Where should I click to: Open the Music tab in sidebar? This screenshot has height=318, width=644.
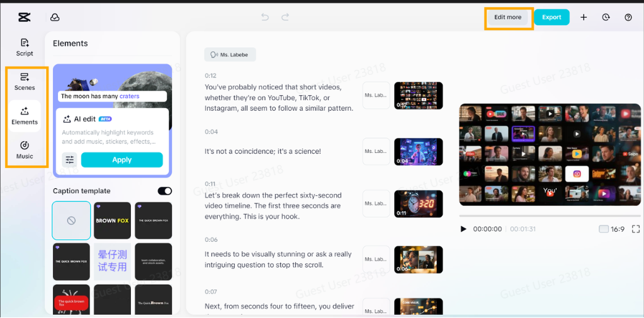(x=25, y=150)
